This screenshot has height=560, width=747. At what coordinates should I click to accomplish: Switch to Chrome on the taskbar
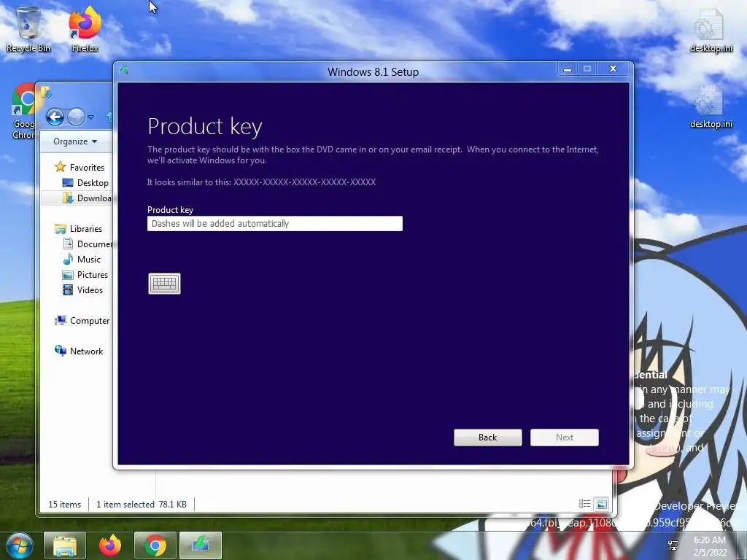pyautogui.click(x=155, y=545)
